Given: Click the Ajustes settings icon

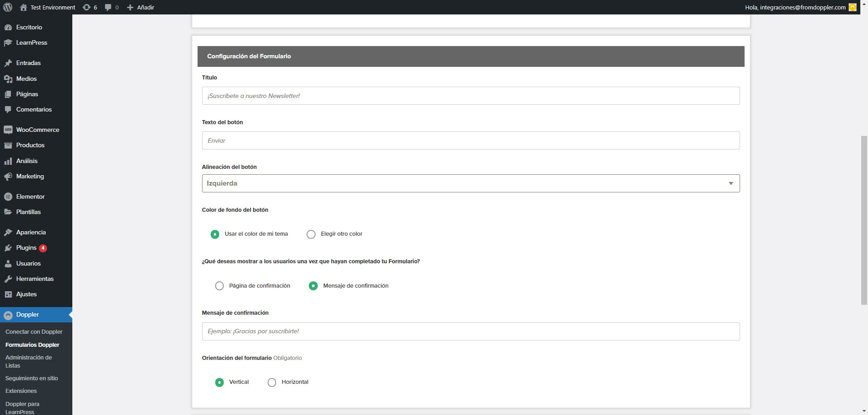Looking at the screenshot, I should pyautogui.click(x=8, y=294).
